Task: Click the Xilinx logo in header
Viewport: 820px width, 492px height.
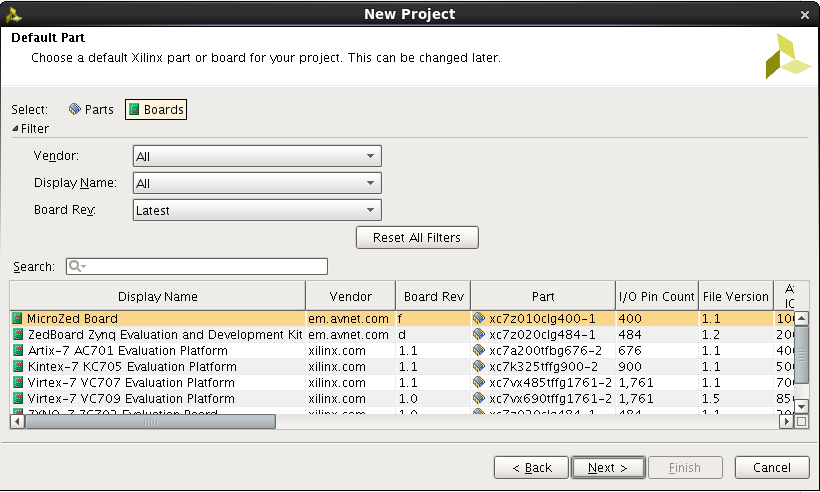Action: [x=787, y=56]
